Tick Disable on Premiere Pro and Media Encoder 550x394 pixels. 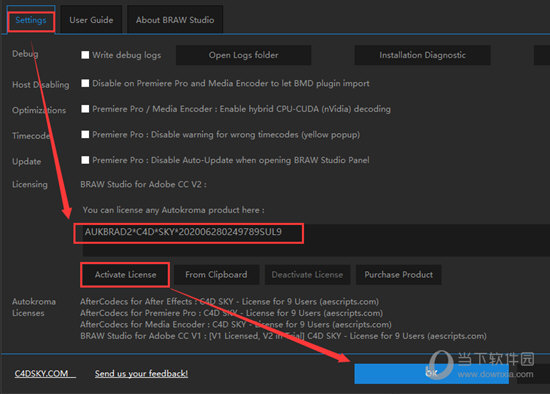pyautogui.click(x=85, y=83)
